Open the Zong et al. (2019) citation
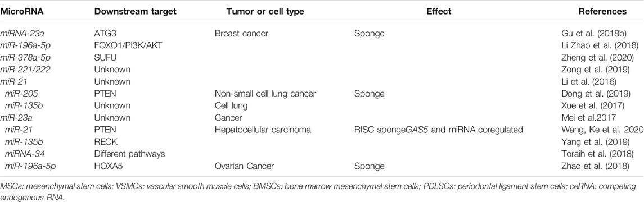Screen dimensions: 644x202 point(587,70)
